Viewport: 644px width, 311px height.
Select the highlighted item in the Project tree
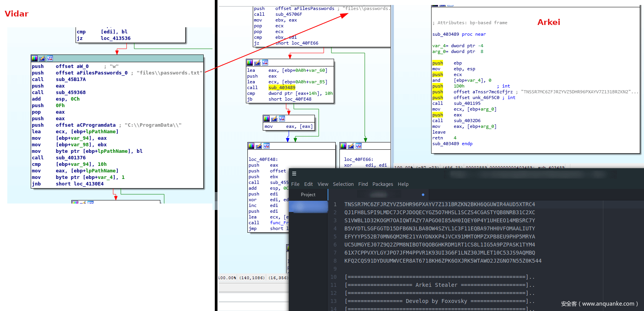(308, 207)
